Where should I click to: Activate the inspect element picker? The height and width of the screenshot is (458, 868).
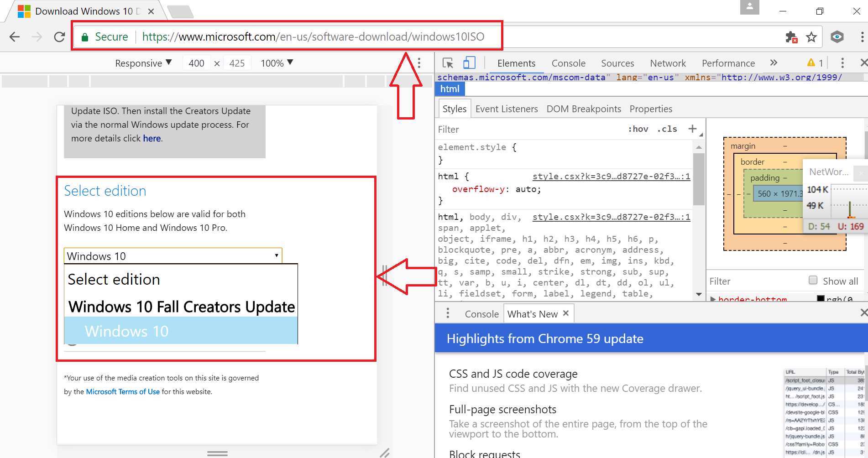448,63
